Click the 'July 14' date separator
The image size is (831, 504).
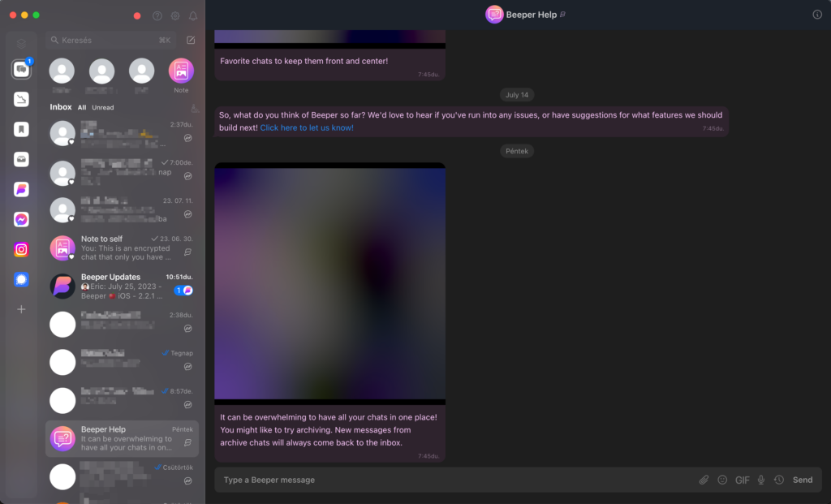(x=517, y=95)
